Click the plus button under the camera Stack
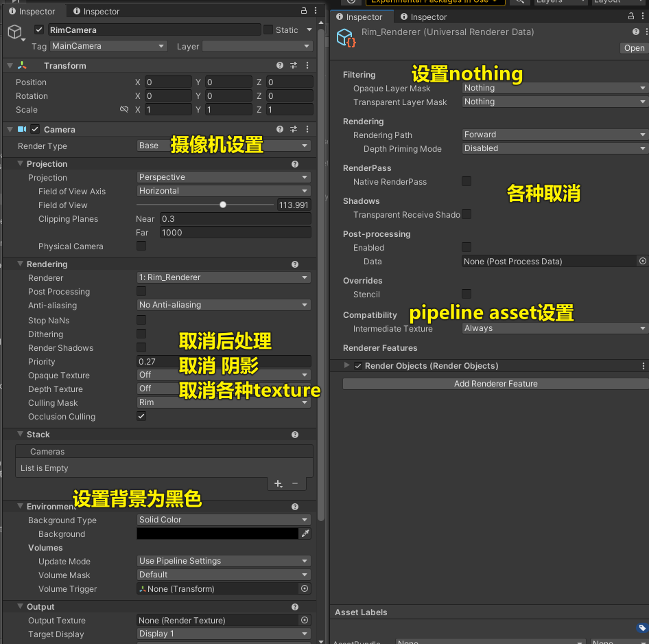 tap(277, 483)
